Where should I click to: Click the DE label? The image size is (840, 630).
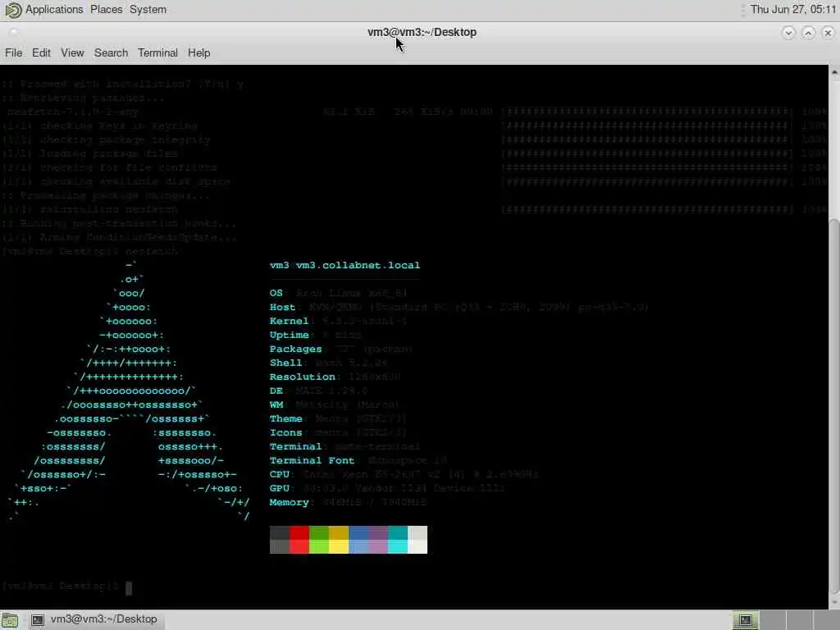tap(276, 390)
